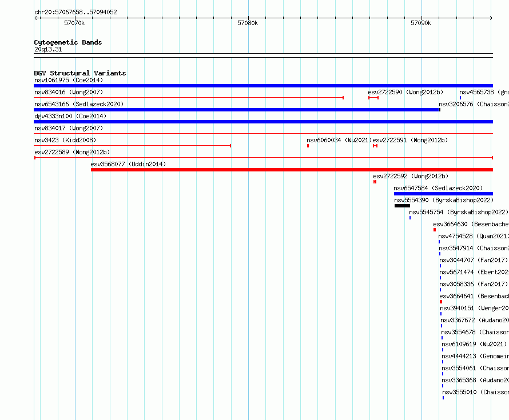Click the black nsv5554390 variant bar
Image resolution: width=509 pixels, height=420 pixels.
pos(402,206)
